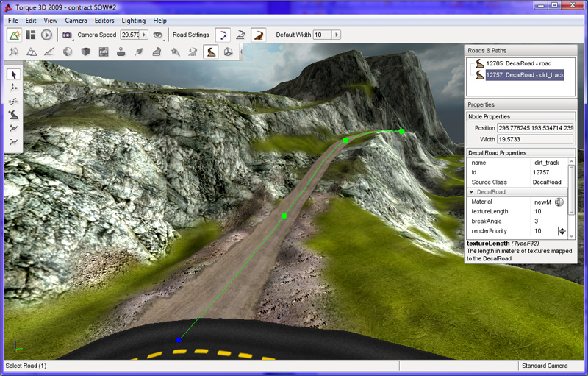Choose the Insert Point tool
Image resolution: width=588 pixels, height=376 pixels.
14,127
